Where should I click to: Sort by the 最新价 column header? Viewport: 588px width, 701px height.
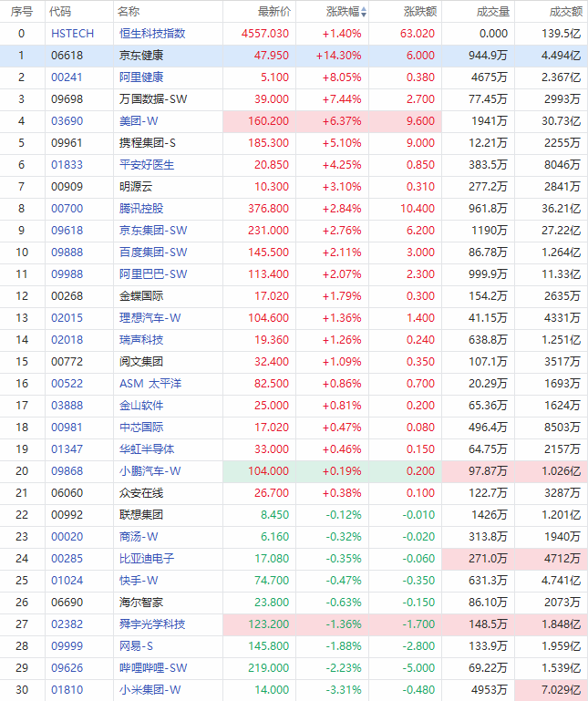(x=274, y=12)
